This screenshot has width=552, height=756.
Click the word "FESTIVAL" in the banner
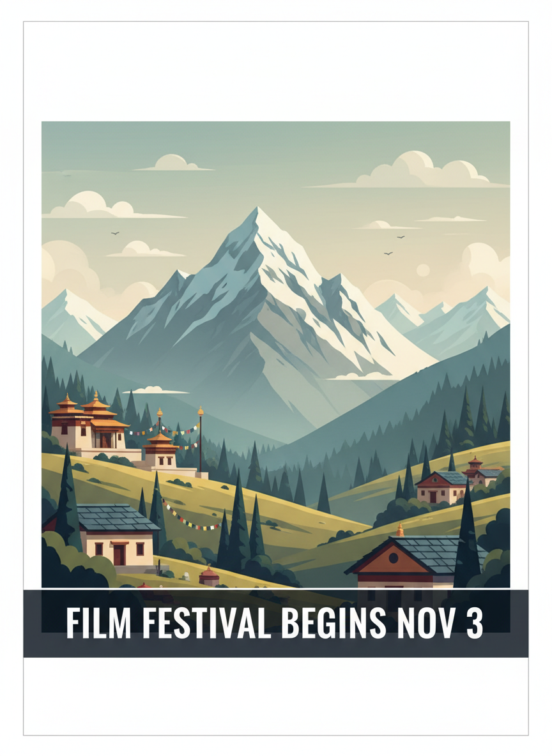[206, 623]
